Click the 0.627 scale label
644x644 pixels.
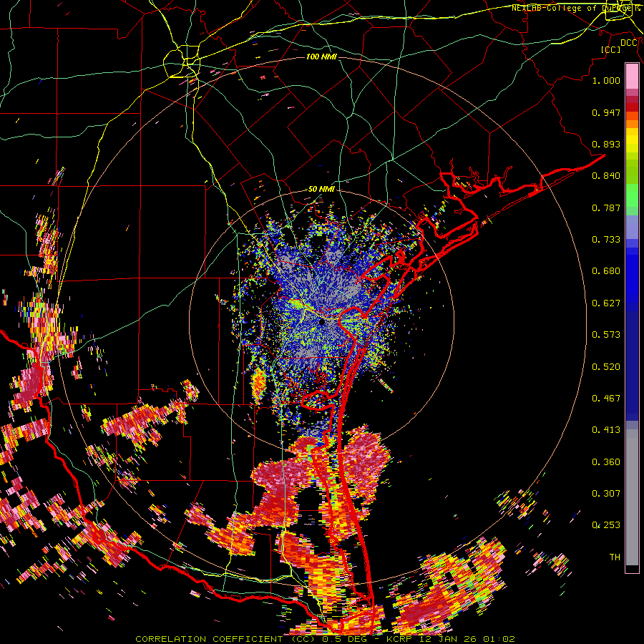pos(606,303)
